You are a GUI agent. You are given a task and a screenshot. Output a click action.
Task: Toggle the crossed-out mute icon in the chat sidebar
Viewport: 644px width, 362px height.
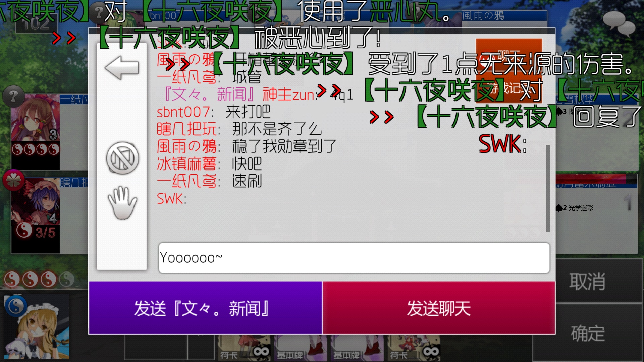click(x=122, y=158)
